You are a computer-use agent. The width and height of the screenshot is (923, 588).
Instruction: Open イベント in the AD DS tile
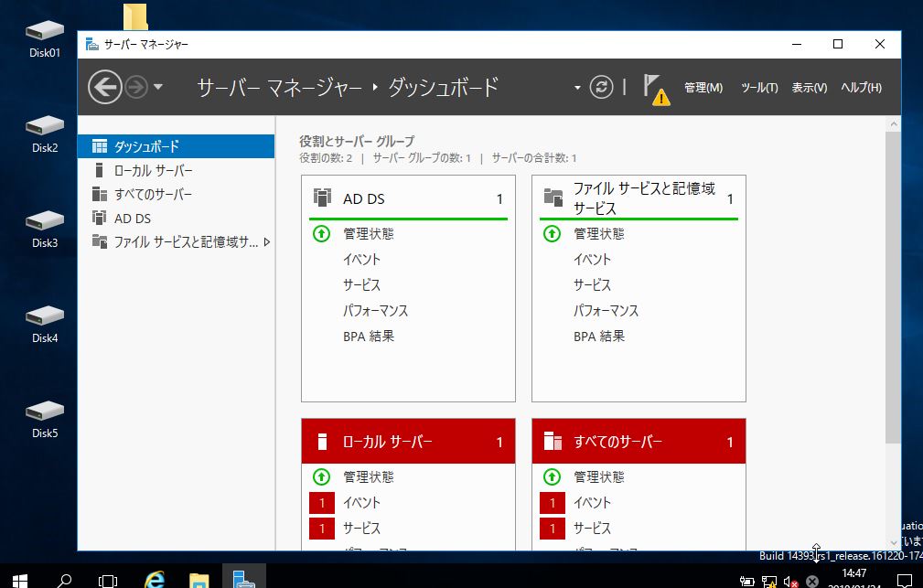tap(362, 260)
